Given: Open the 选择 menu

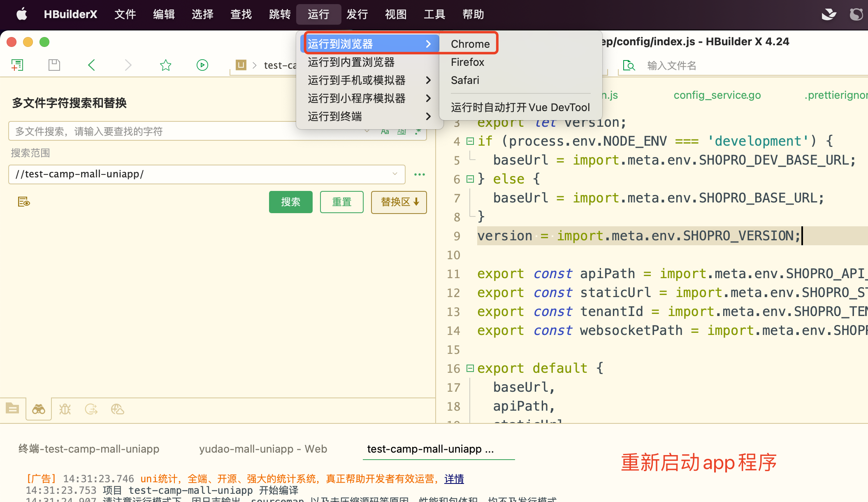Looking at the screenshot, I should pyautogui.click(x=202, y=14).
